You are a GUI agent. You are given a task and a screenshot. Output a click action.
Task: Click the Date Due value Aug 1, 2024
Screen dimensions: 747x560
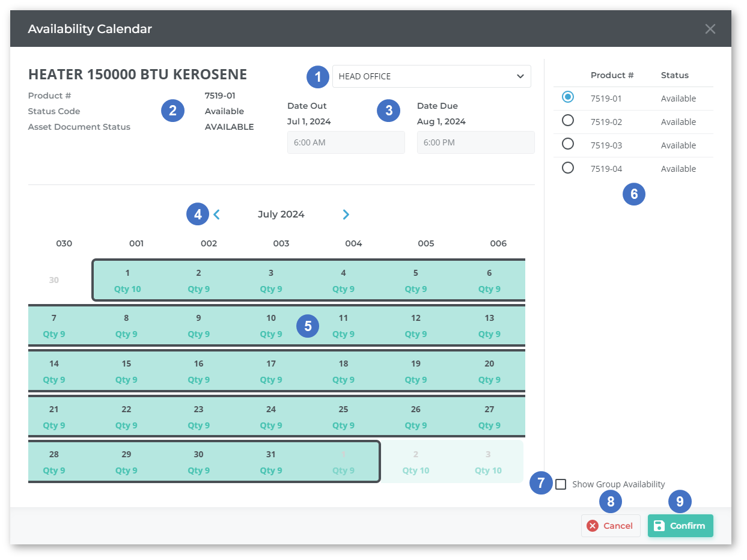click(441, 121)
